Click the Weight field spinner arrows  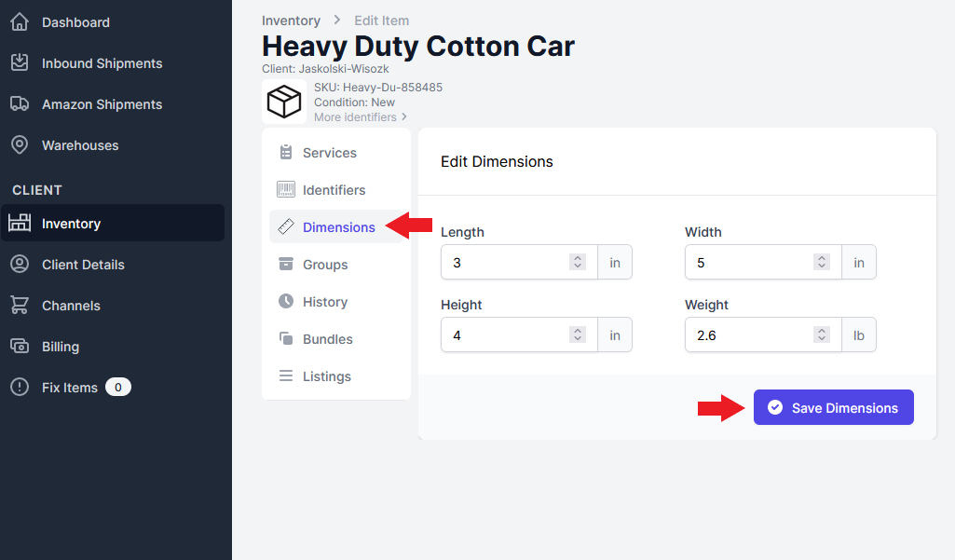click(822, 335)
